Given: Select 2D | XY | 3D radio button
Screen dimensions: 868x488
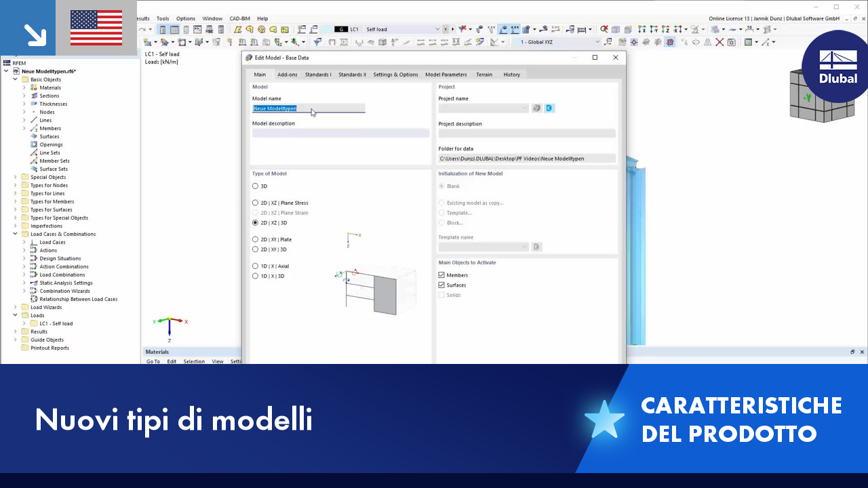Looking at the screenshot, I should point(255,249).
